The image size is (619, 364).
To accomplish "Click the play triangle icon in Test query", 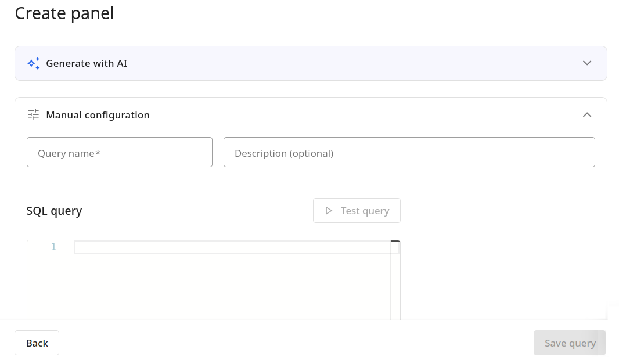I will (x=329, y=211).
